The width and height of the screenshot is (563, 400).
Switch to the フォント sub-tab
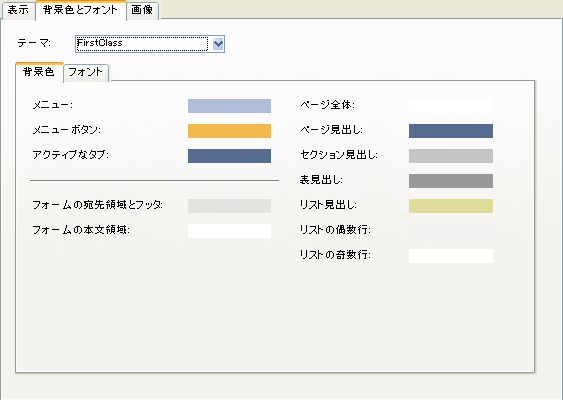[x=86, y=73]
